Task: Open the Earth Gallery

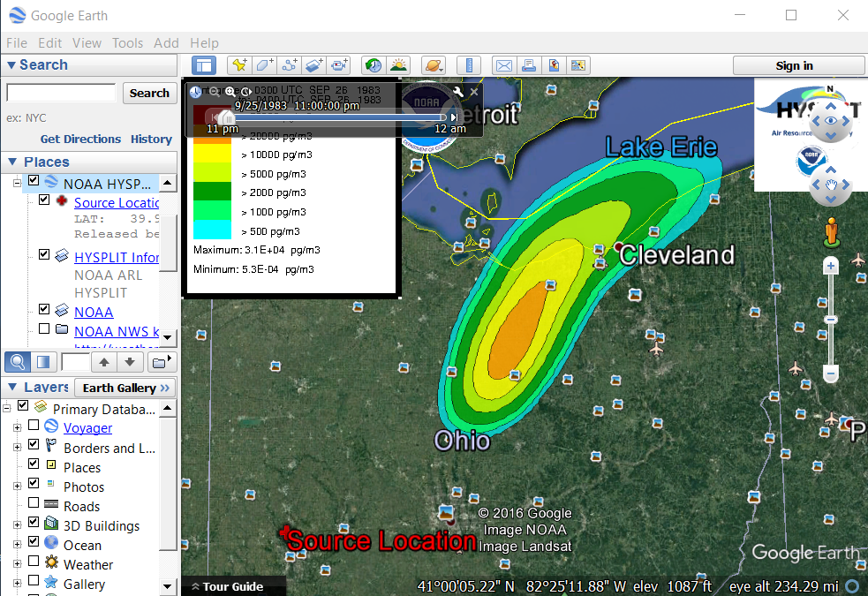Action: (x=125, y=388)
